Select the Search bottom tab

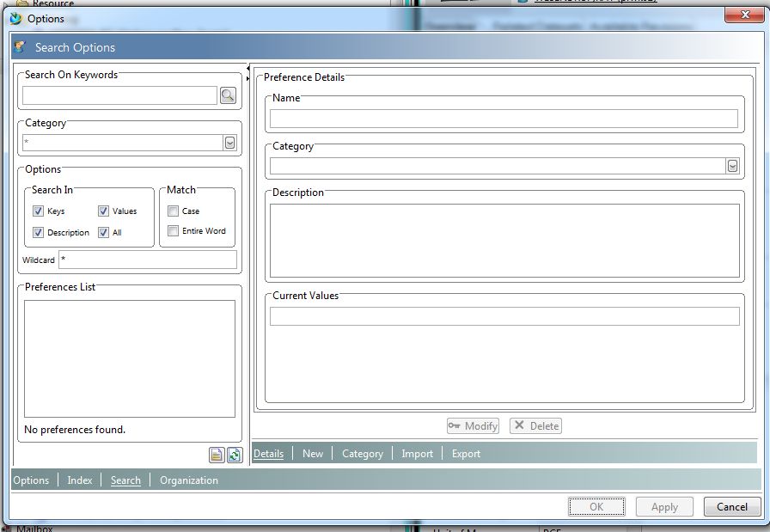125,480
